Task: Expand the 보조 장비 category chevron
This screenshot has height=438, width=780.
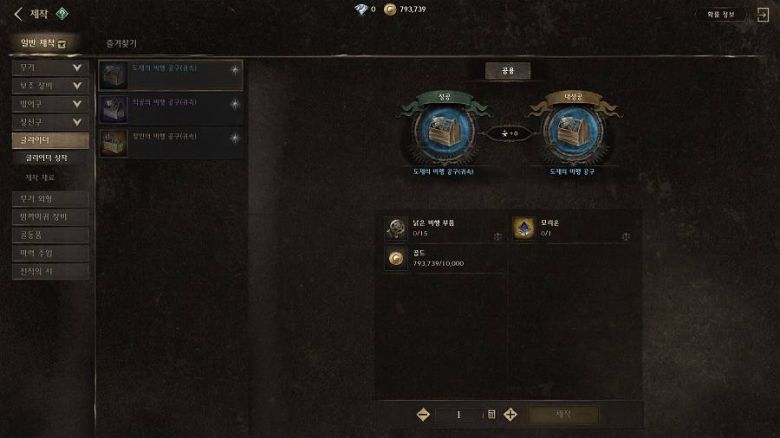Action: click(77, 86)
